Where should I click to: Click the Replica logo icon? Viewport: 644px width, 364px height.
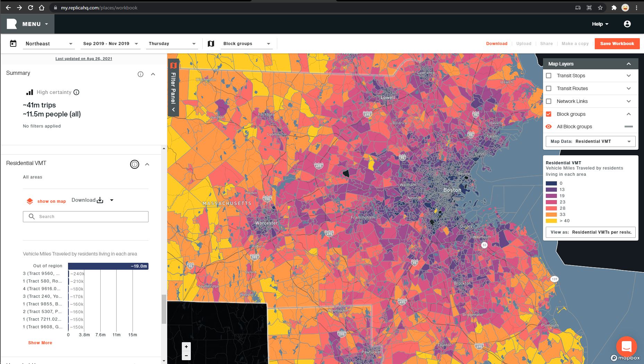tap(12, 24)
